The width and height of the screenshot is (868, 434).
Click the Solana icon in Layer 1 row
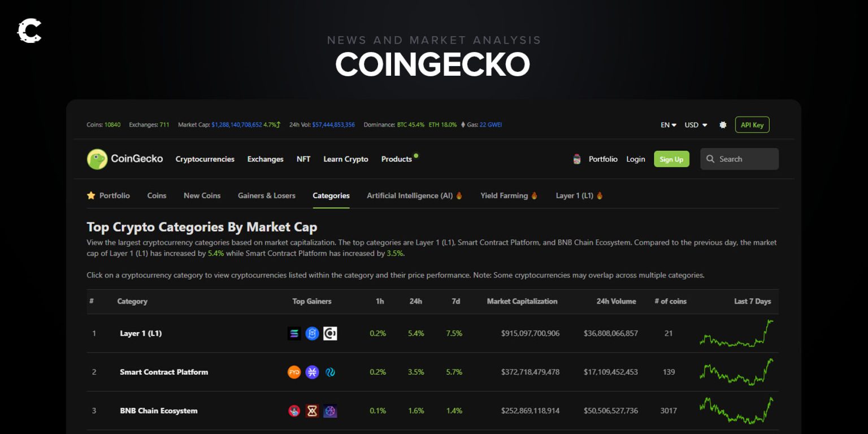tap(294, 333)
